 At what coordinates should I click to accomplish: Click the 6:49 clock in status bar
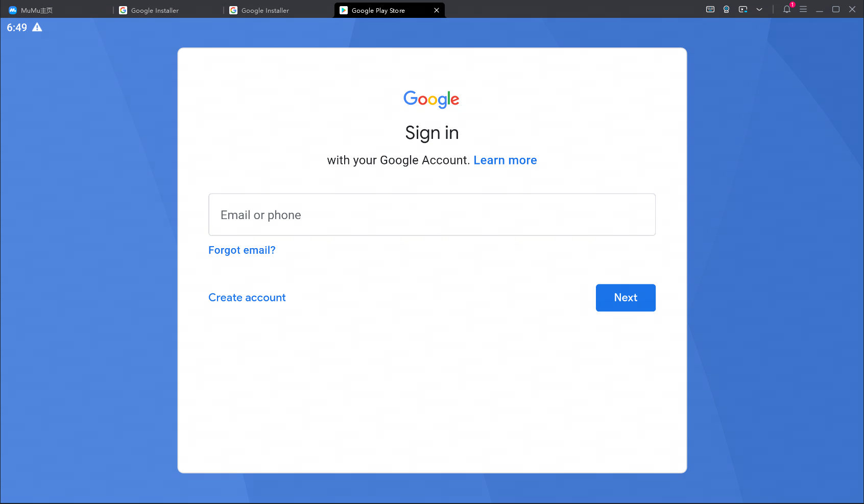pos(17,28)
